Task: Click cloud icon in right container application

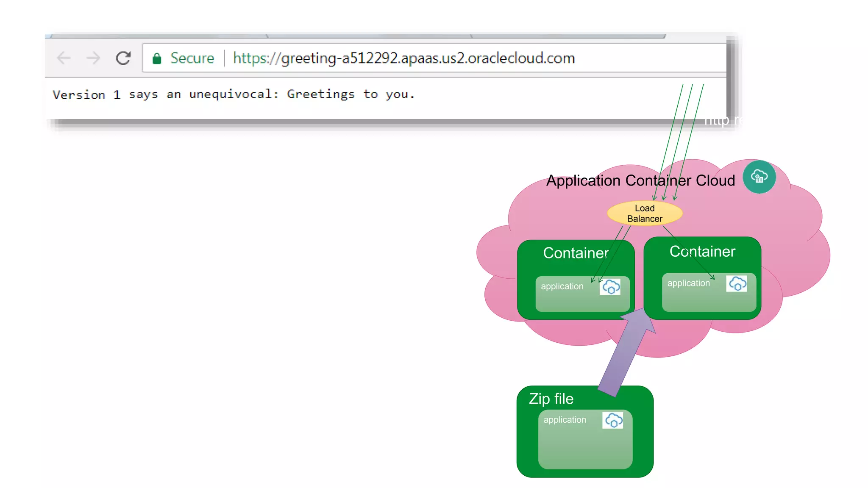Action: click(737, 283)
